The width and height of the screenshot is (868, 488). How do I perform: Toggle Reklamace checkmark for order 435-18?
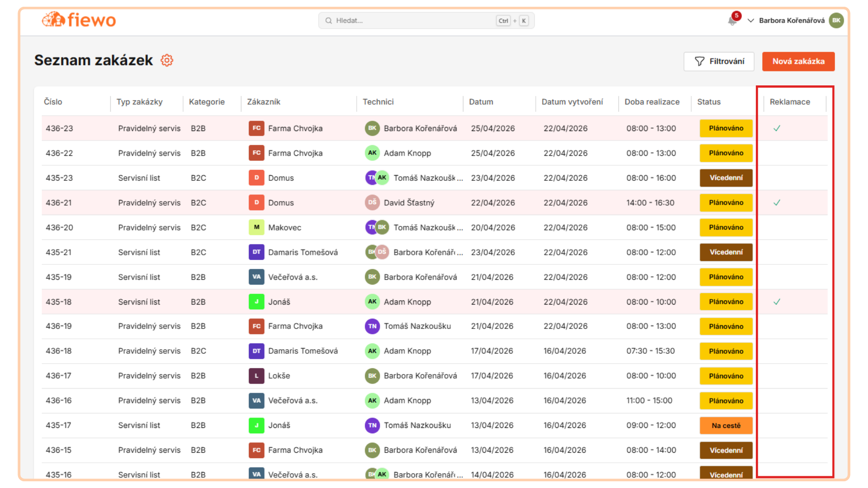coord(777,302)
